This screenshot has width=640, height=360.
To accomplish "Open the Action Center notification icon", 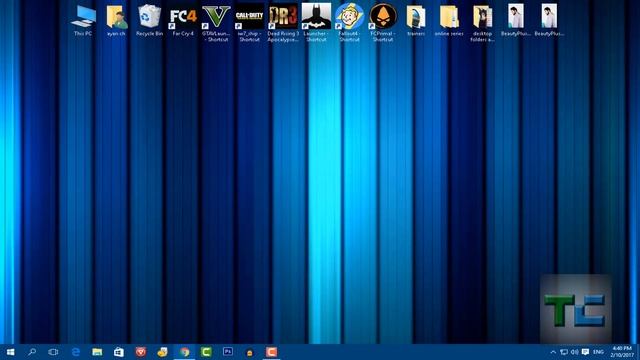I will click(x=585, y=352).
